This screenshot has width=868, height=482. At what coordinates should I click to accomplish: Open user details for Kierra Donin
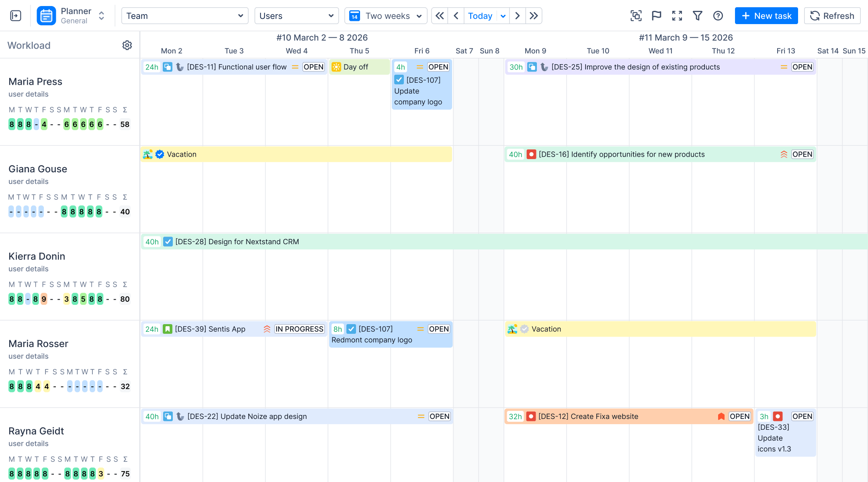29,269
